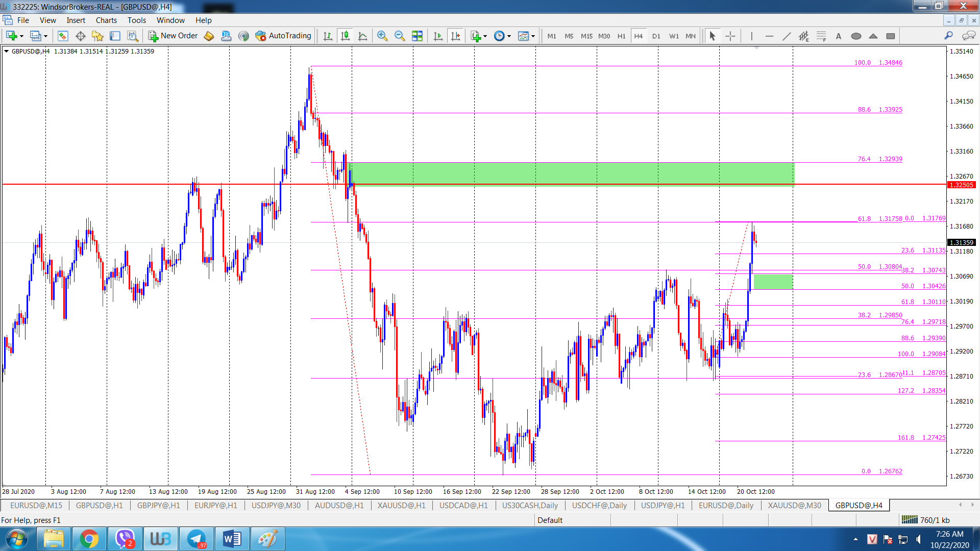The image size is (980, 551).
Task: Open Market Watch panel
Action: [63, 36]
